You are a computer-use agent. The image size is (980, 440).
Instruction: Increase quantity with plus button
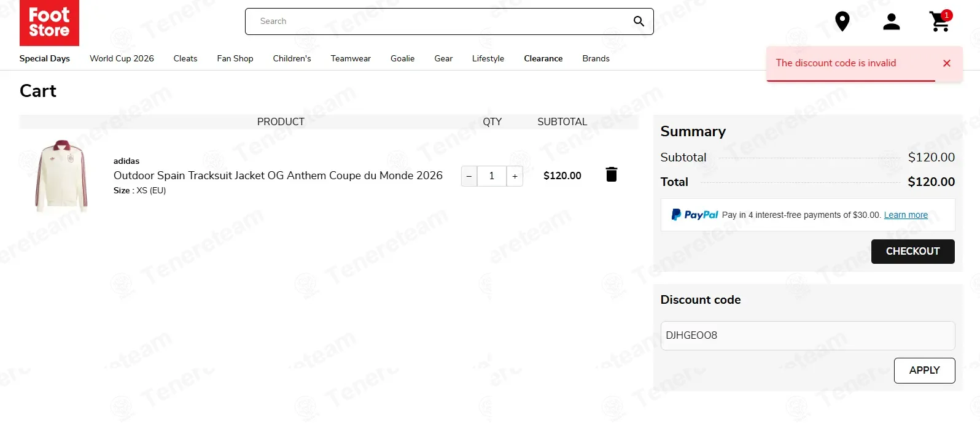pos(515,176)
